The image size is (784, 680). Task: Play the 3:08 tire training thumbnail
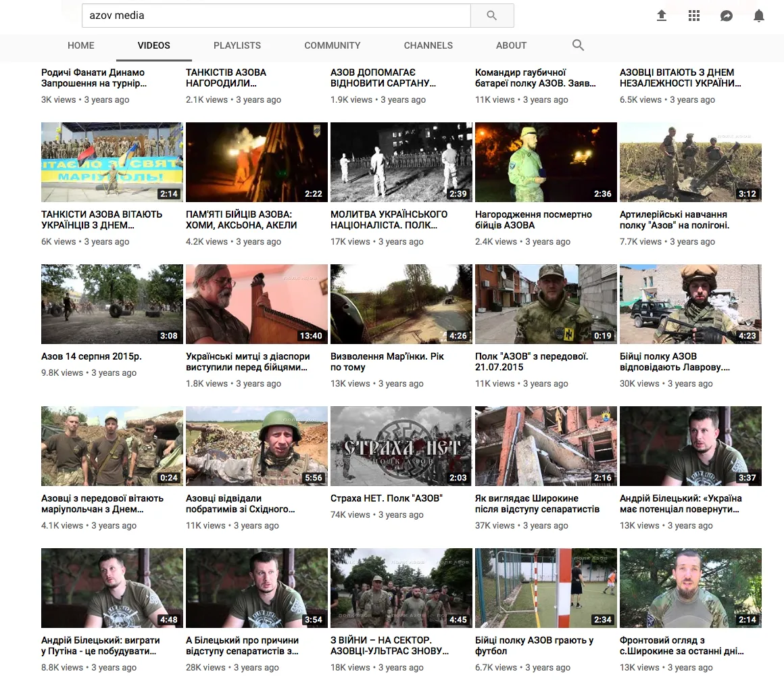(112, 304)
